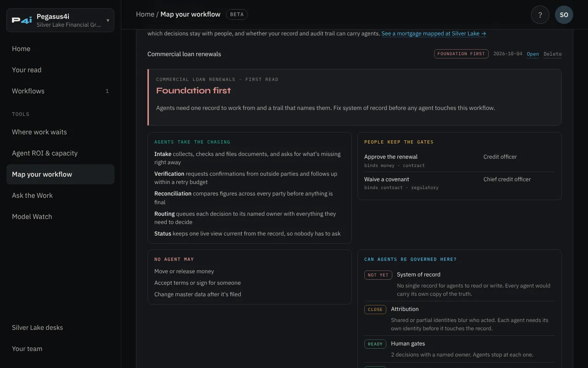Open Silver Lake desks
Image resolution: width=588 pixels, height=368 pixels.
click(x=61, y=328)
